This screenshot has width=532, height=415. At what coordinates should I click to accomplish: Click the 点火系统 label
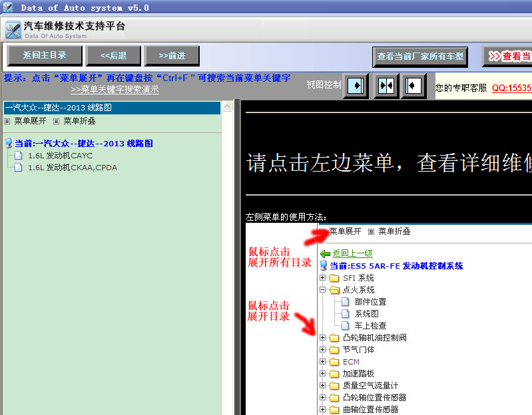(359, 290)
